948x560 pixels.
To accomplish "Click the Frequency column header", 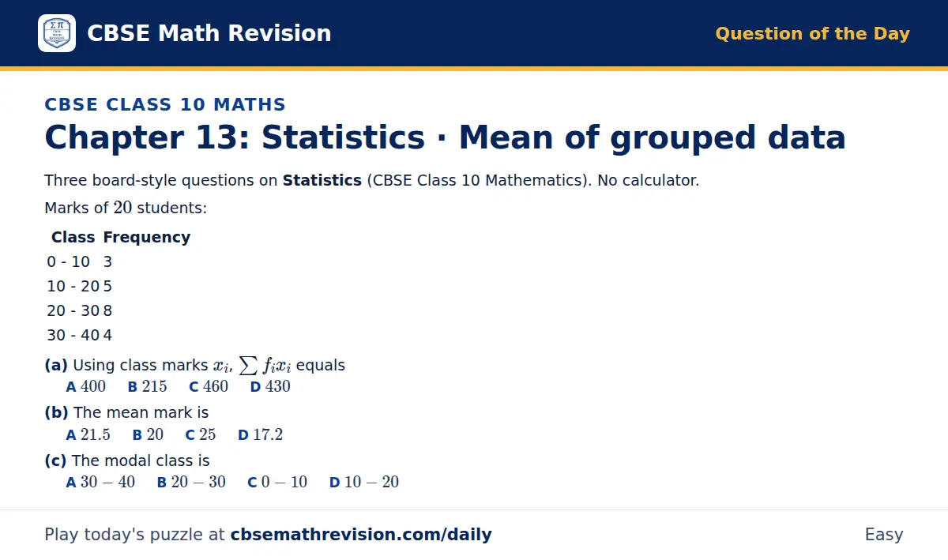I will pos(147,237).
